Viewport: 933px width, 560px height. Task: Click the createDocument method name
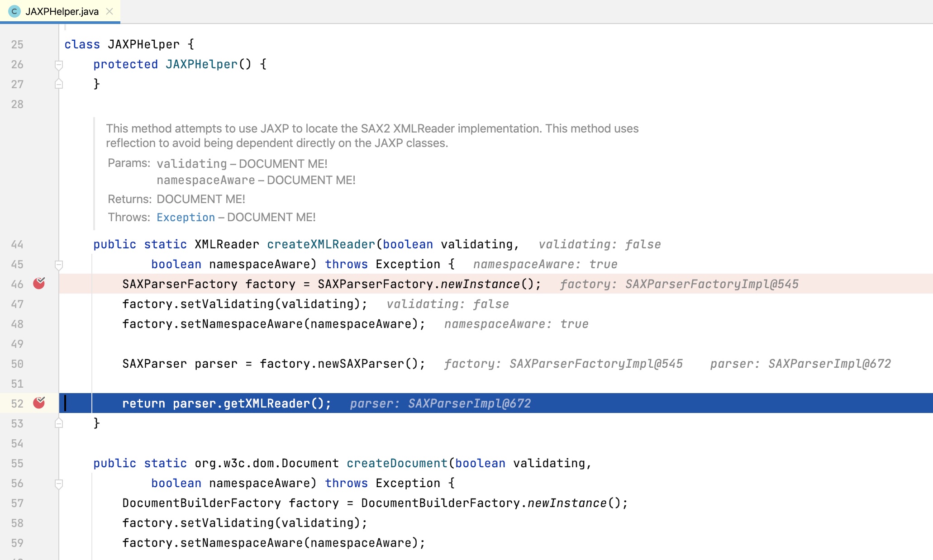[x=397, y=463]
